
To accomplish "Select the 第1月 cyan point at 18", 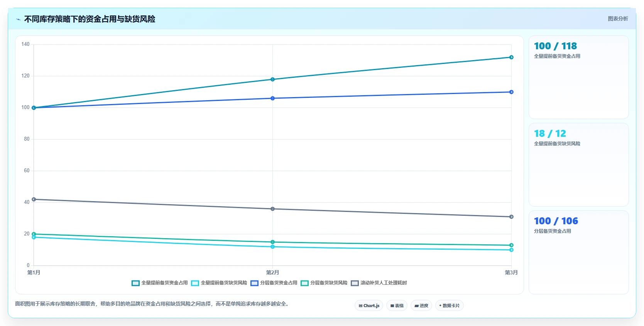I will 34,237.
